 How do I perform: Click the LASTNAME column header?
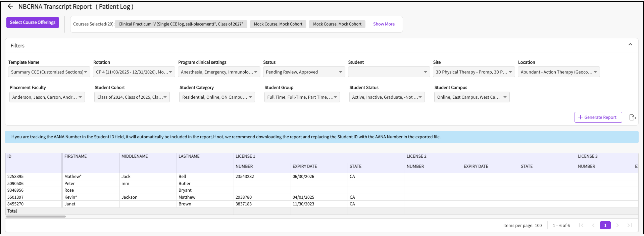pos(189,156)
